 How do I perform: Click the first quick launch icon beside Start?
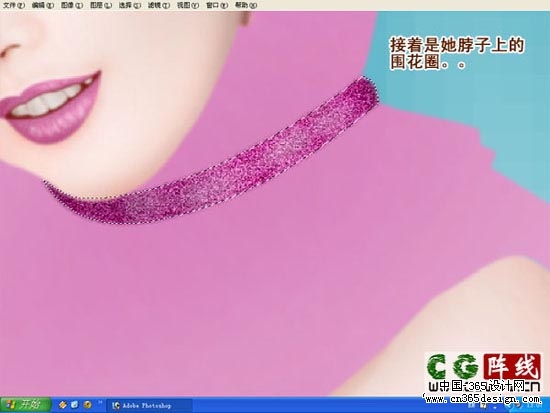pos(63,405)
